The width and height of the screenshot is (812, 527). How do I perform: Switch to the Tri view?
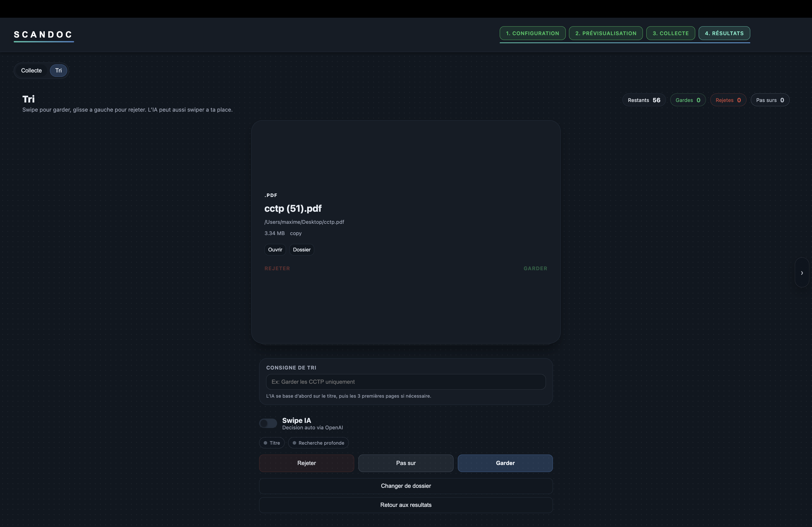pos(58,70)
